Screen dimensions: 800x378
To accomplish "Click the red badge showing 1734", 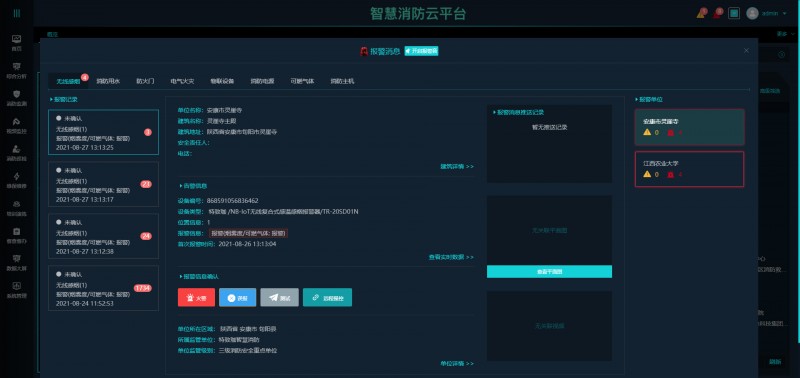I will click(143, 288).
